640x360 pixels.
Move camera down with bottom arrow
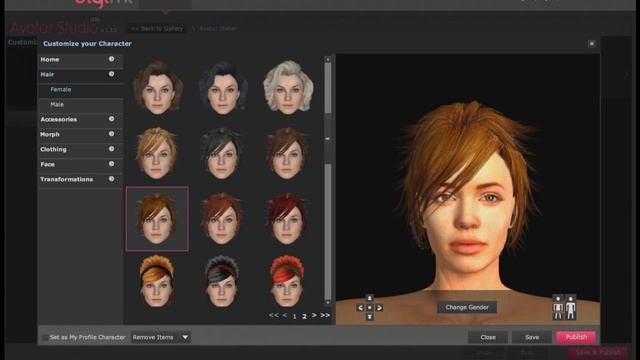point(369,317)
